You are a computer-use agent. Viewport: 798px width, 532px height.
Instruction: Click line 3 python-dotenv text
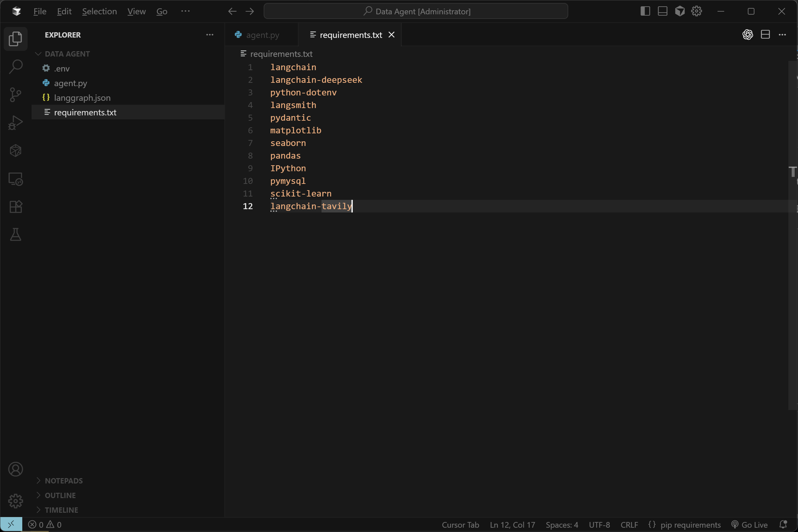coord(303,92)
